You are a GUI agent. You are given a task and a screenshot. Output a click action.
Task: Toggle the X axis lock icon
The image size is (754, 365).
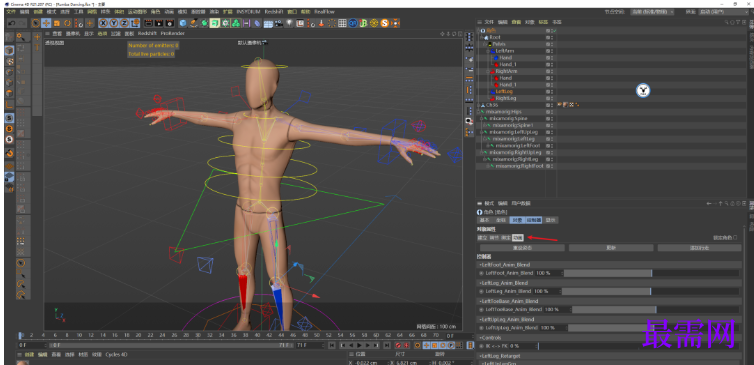tap(103, 23)
